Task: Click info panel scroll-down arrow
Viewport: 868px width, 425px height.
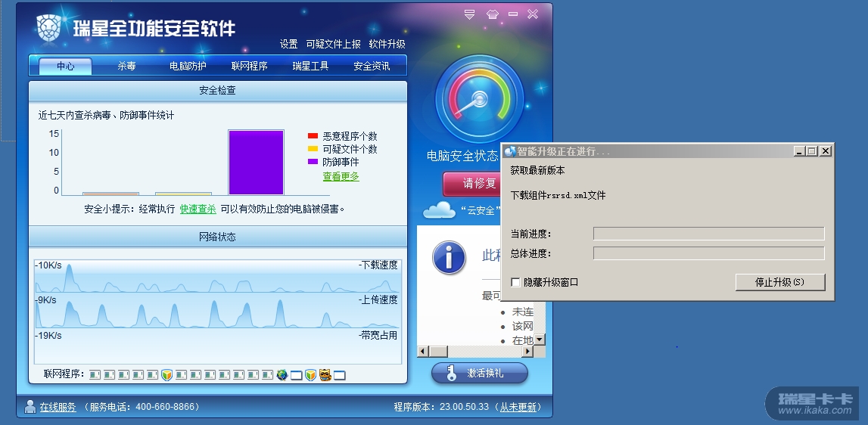Action: (x=540, y=340)
